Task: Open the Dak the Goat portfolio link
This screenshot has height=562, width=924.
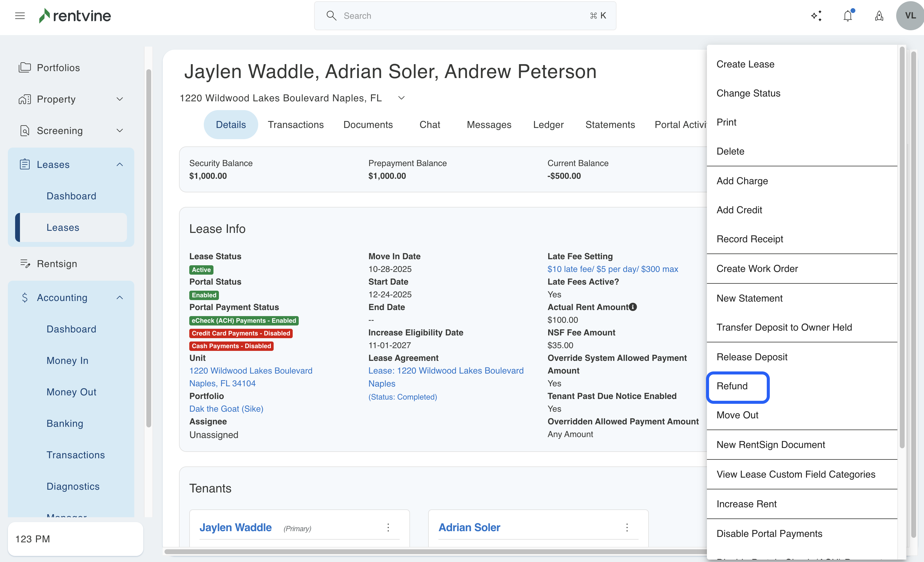Action: (226, 409)
